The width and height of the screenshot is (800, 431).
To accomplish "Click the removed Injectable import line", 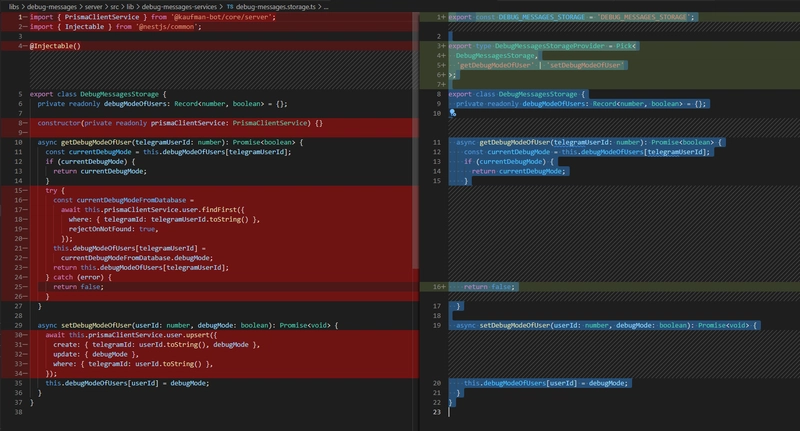I will (115, 27).
